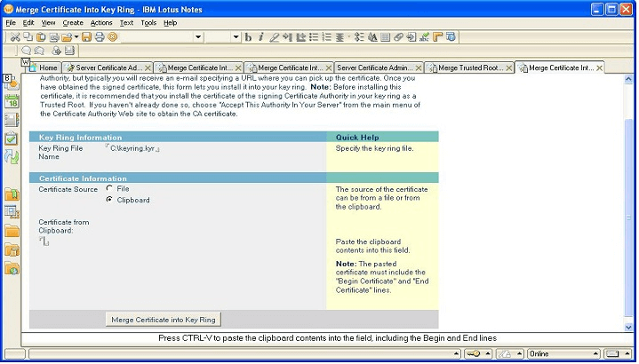This screenshot has height=364, width=639.
Task: Open the To Do checkmark bookmark icon
Action: tap(12, 138)
